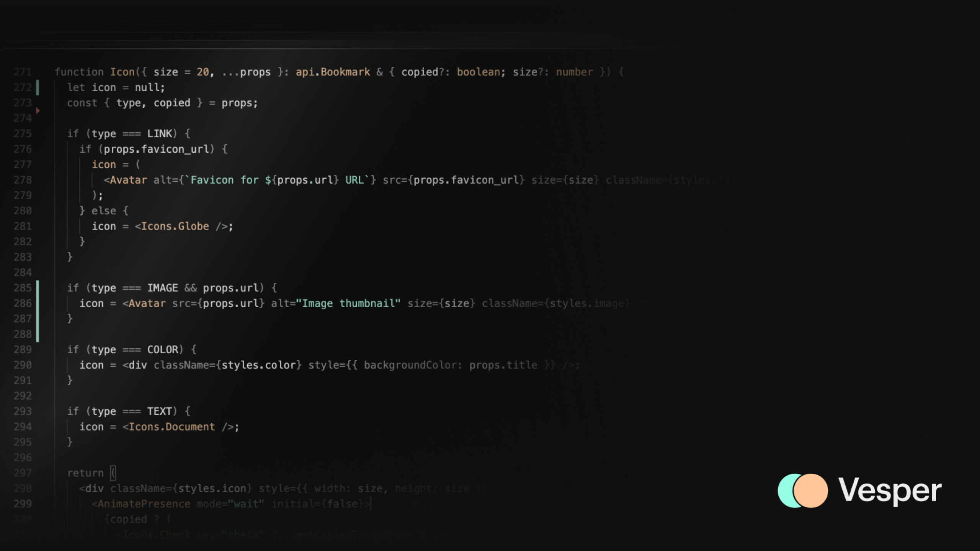Click "Image thumbnail" alt string
980x551 pixels.
tap(348, 303)
